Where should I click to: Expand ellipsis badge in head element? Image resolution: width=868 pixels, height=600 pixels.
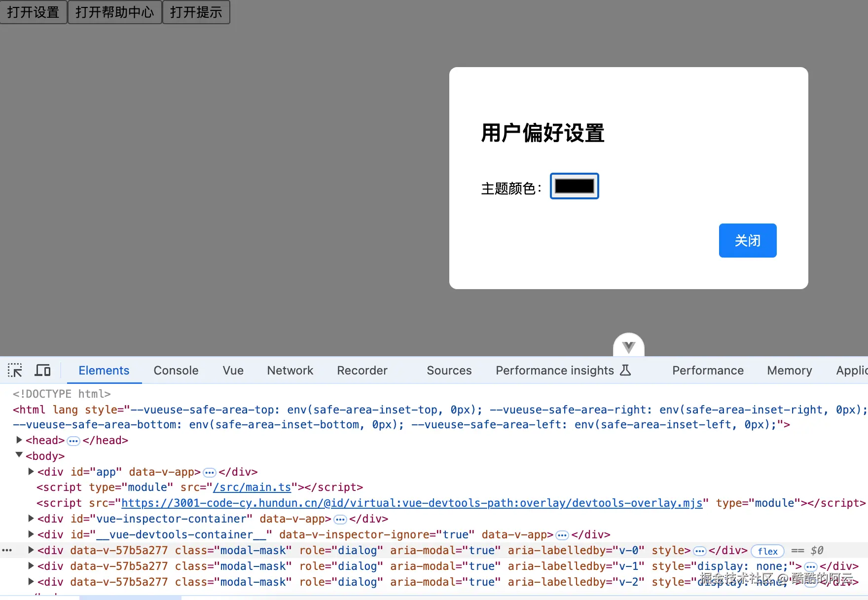(x=73, y=441)
